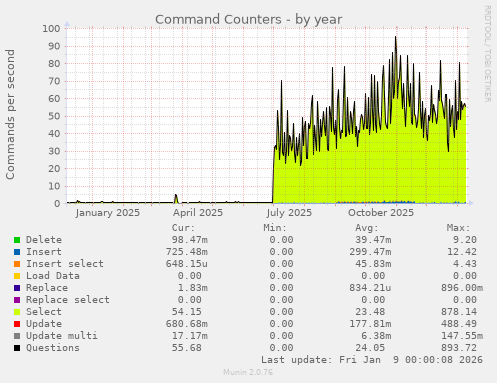Click the chart title 'Command Counters - by year'

(x=249, y=20)
